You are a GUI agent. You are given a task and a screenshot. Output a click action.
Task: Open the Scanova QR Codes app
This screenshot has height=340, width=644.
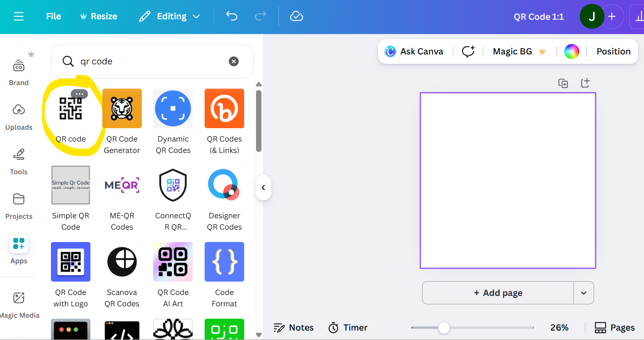(x=122, y=262)
